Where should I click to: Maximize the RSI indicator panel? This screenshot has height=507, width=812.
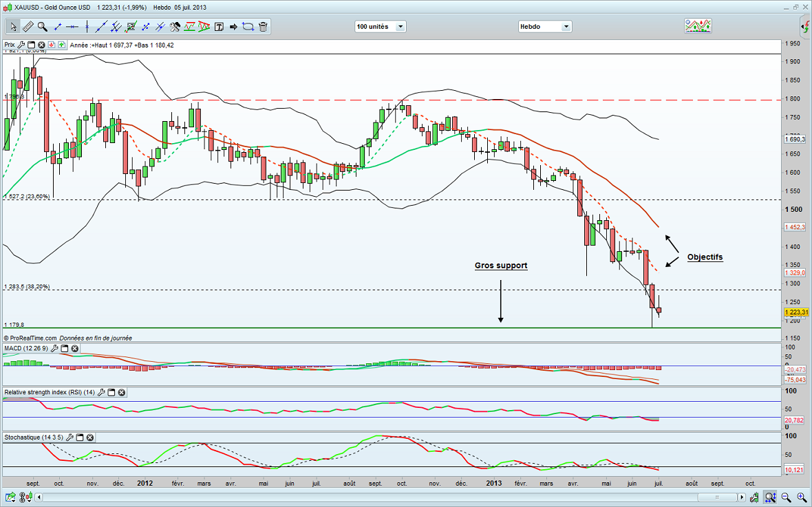click(x=110, y=392)
